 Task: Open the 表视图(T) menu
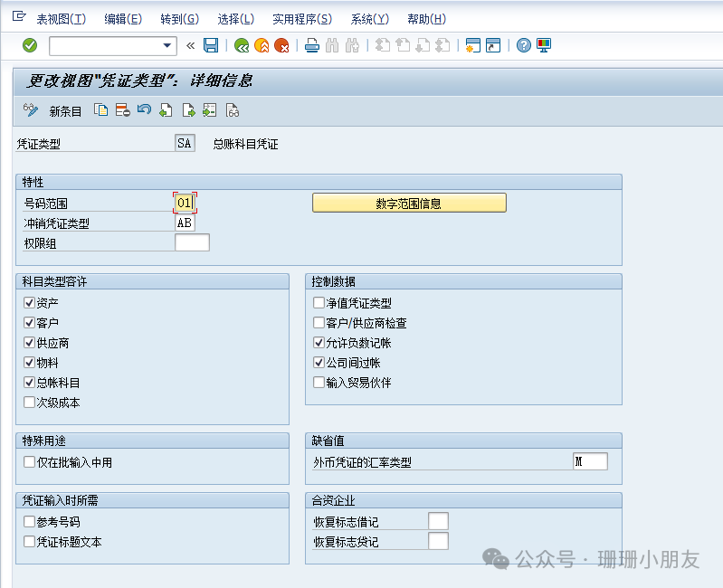pos(61,19)
